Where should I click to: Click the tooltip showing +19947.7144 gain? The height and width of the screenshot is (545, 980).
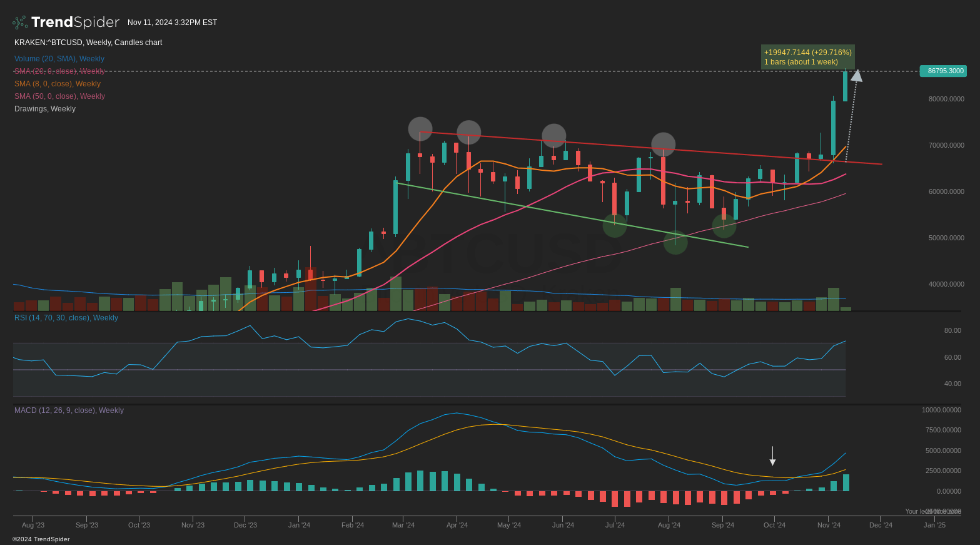(807, 57)
